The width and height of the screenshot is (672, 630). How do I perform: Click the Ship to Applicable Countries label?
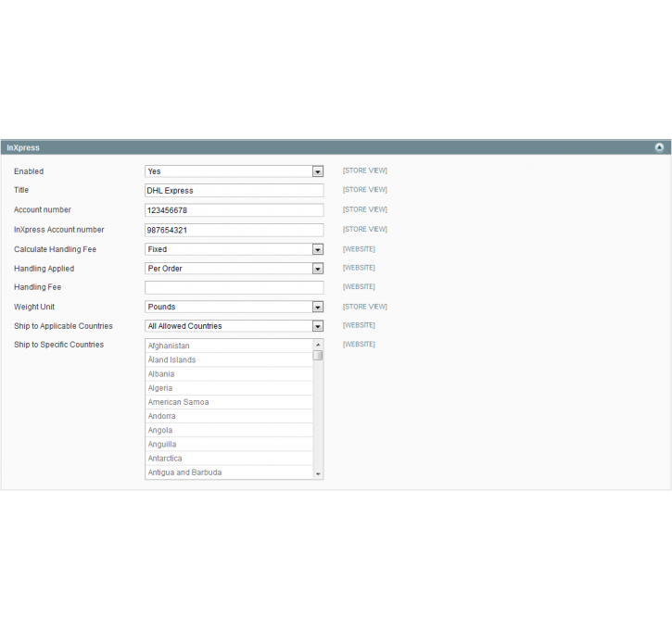pyautogui.click(x=63, y=326)
